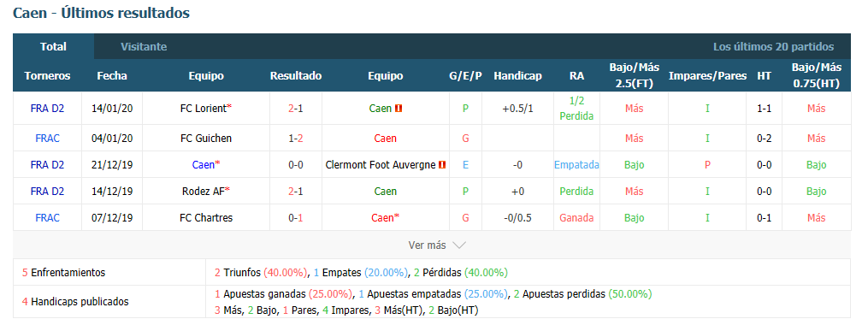This screenshot has width=868, height=325.
Task: Click the Ver más text
Action: (427, 245)
